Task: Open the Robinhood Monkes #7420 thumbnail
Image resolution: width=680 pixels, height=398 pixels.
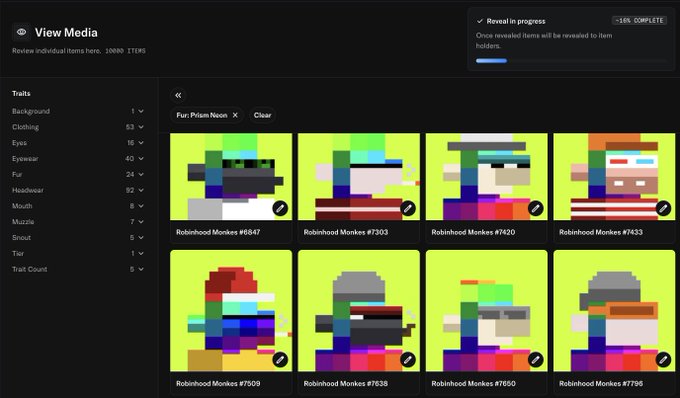Action: pos(487,176)
